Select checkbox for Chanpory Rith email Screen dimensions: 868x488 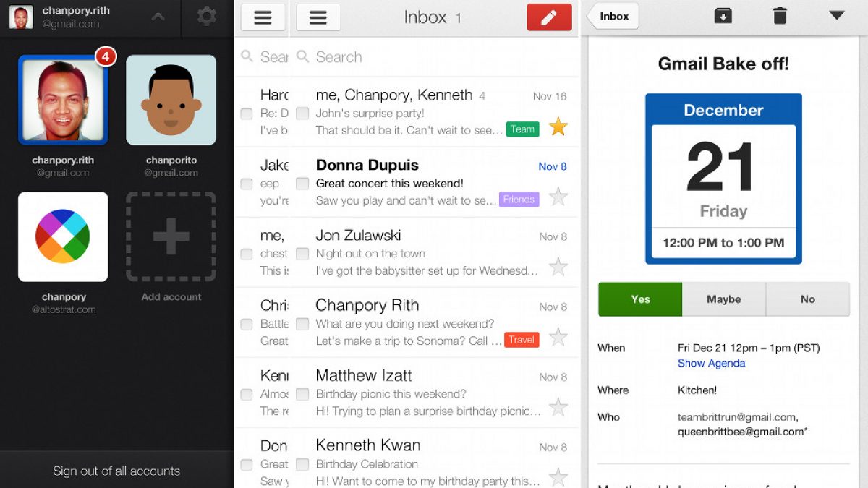[302, 324]
